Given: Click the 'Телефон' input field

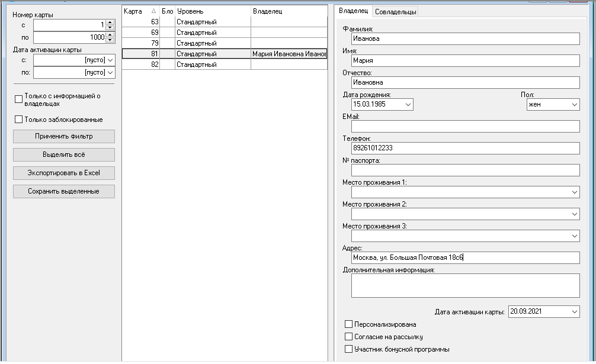Looking at the screenshot, I should pyautogui.click(x=466, y=148).
